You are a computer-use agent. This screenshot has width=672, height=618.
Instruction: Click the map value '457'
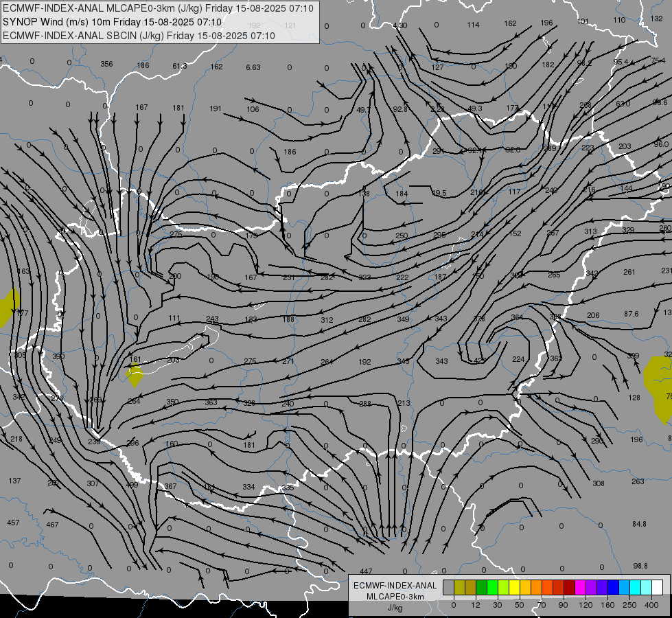tap(13, 523)
